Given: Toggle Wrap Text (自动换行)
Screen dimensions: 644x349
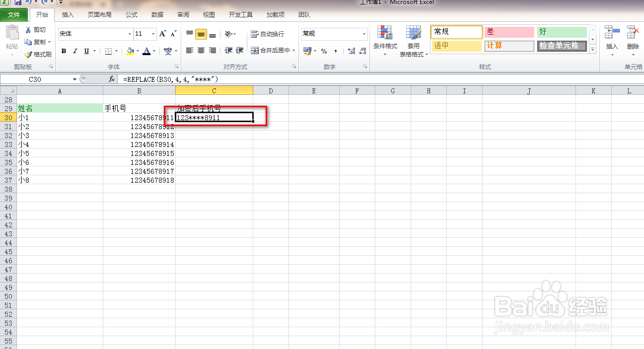Looking at the screenshot, I should (268, 34).
